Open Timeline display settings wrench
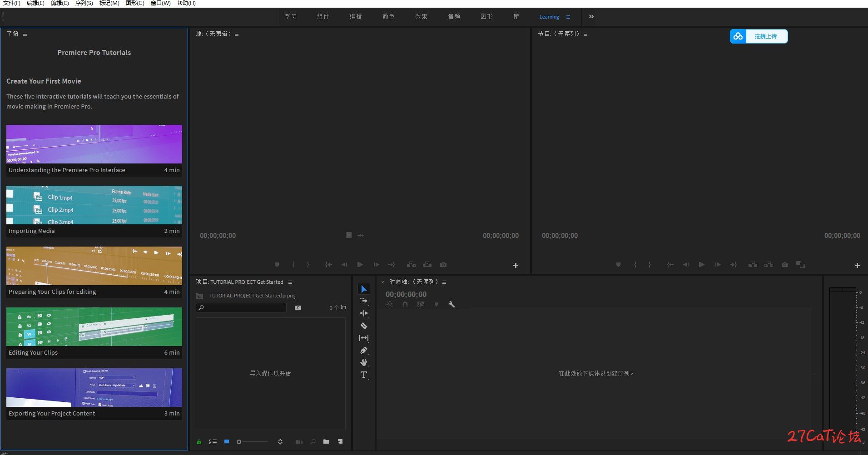 (451, 305)
